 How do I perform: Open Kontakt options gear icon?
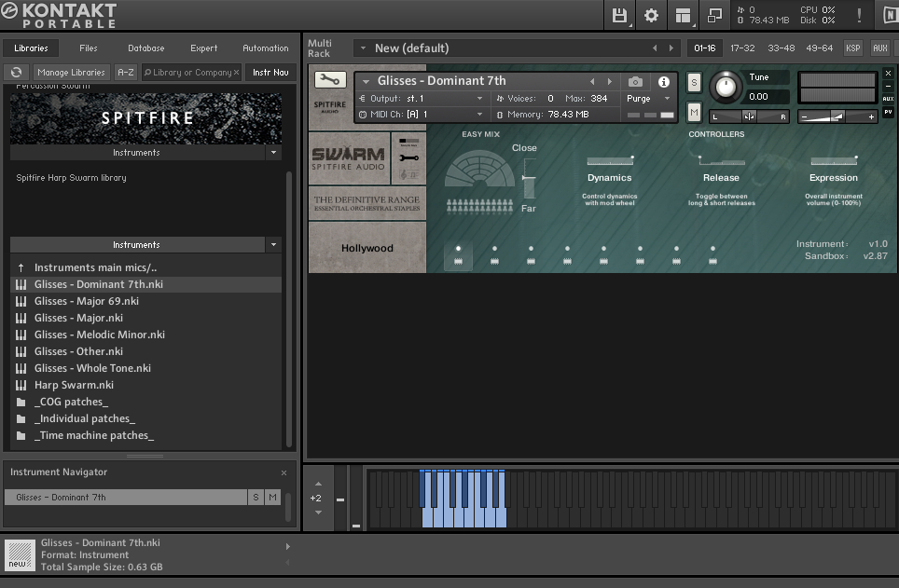[x=651, y=16]
